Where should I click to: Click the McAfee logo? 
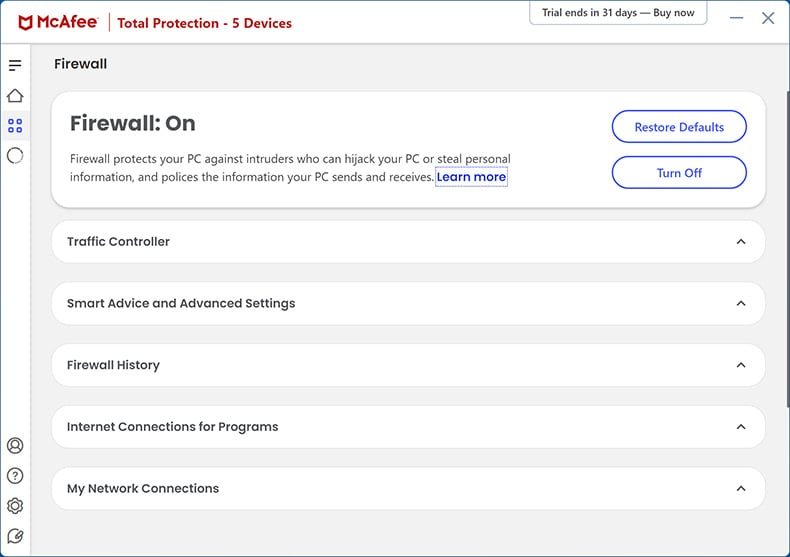[x=58, y=22]
